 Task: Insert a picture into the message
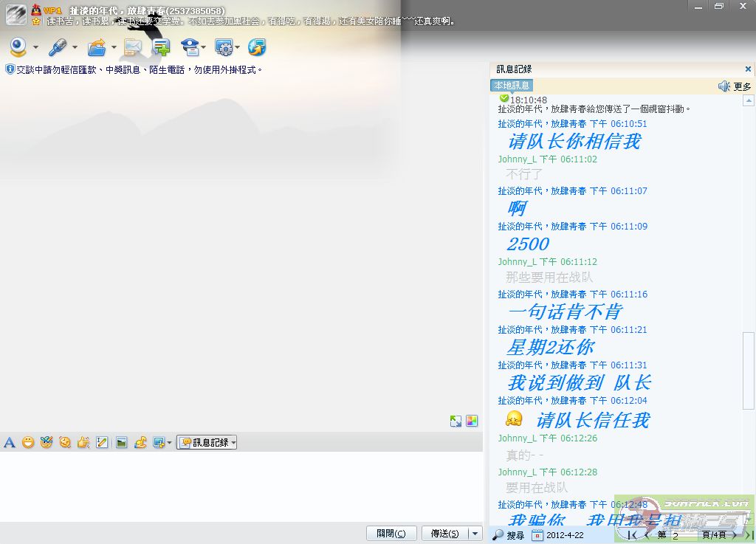coord(121,443)
